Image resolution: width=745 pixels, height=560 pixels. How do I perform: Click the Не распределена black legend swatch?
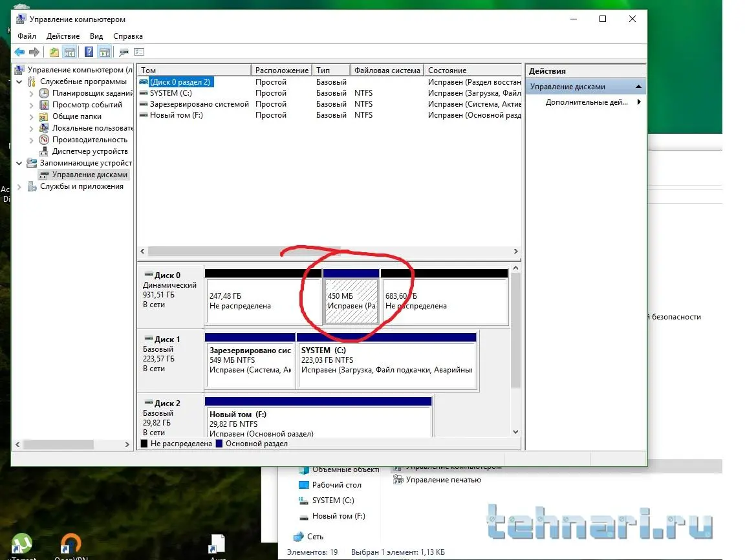(x=144, y=444)
